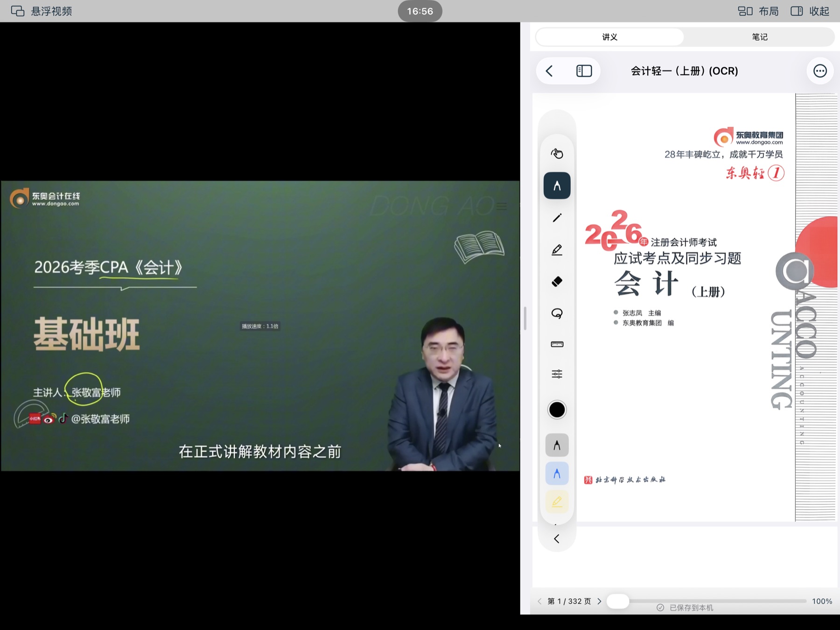Go to the next page arrow
This screenshot has width=840, height=630.
point(600,602)
